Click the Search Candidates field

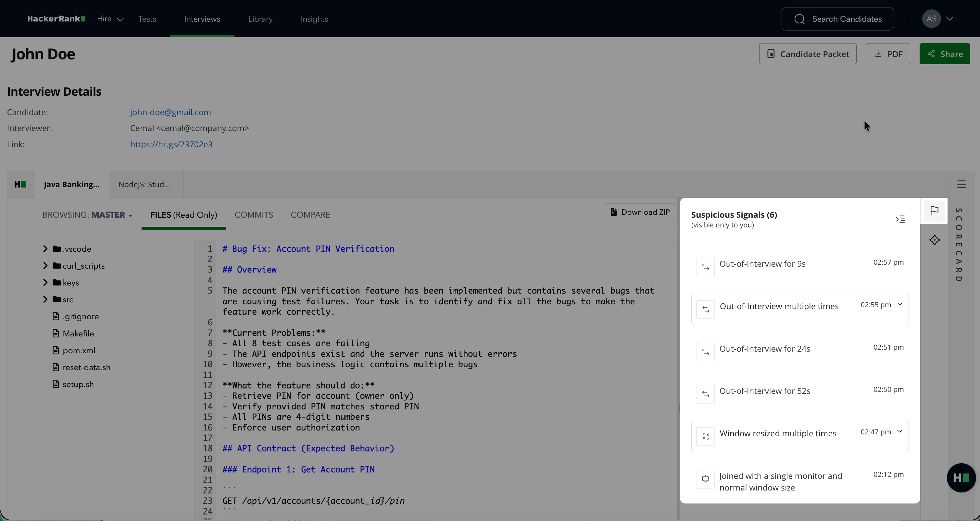[837, 18]
